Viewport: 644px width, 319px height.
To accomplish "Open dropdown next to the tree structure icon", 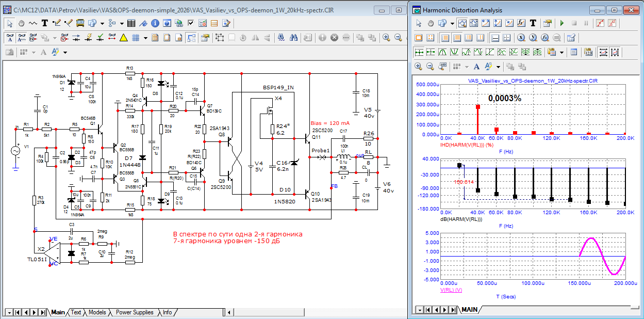I will 122,23.
